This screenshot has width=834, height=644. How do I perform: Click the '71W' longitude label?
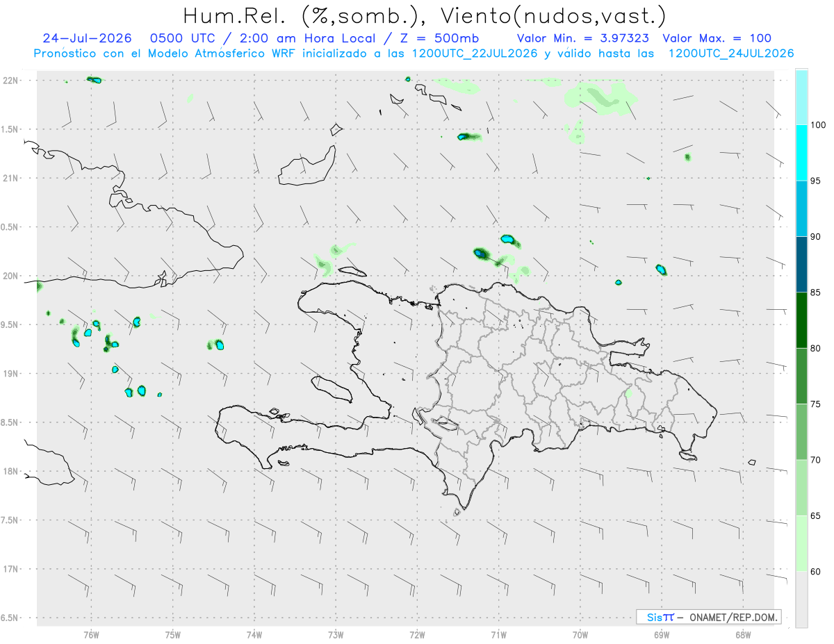click(498, 635)
